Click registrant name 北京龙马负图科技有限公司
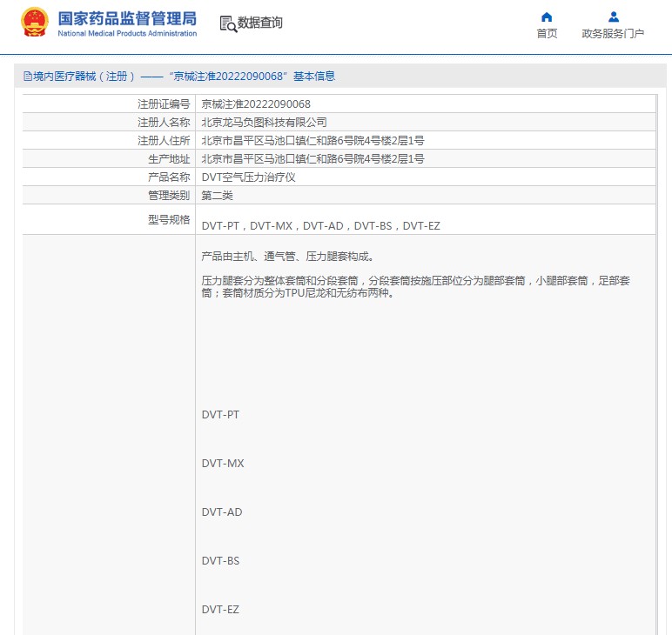This screenshot has height=635, width=672. click(x=264, y=123)
